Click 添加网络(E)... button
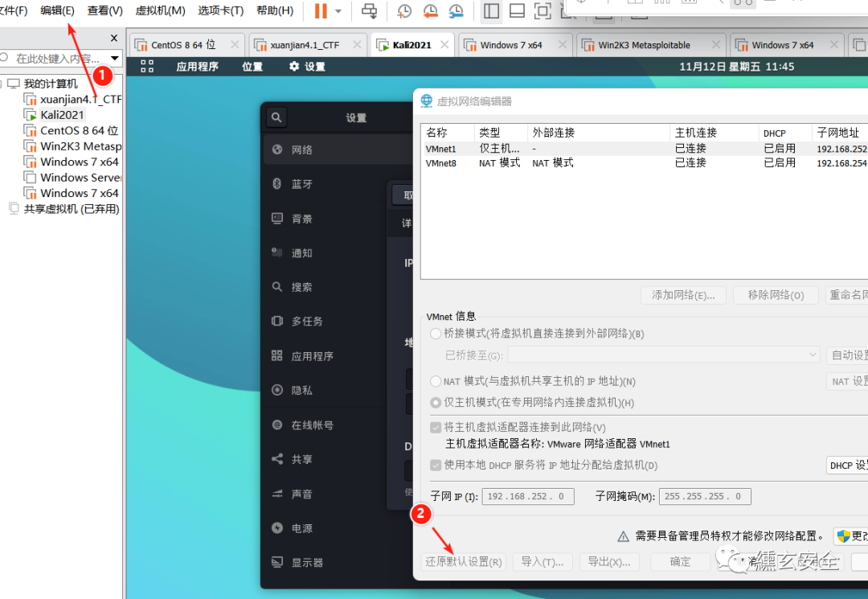The width and height of the screenshot is (868, 599). (x=683, y=295)
